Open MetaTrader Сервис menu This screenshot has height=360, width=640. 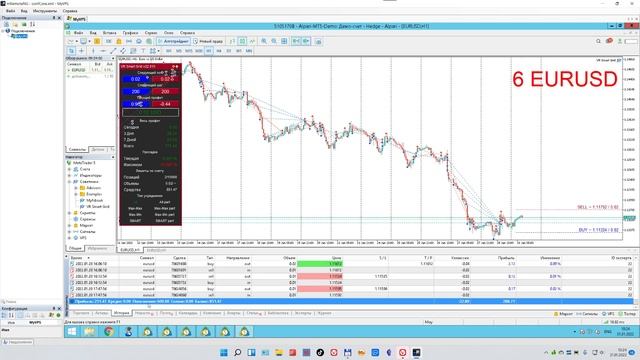tap(151, 33)
